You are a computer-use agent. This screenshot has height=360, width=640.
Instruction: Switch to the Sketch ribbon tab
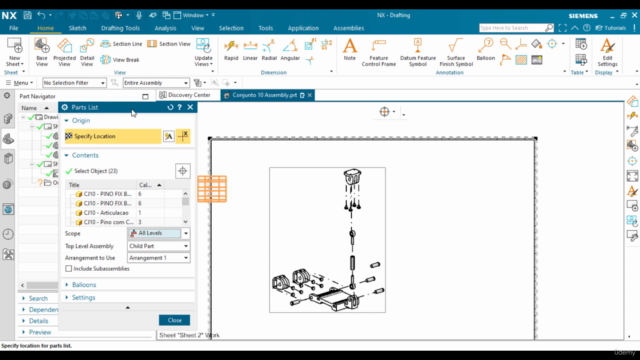click(77, 28)
